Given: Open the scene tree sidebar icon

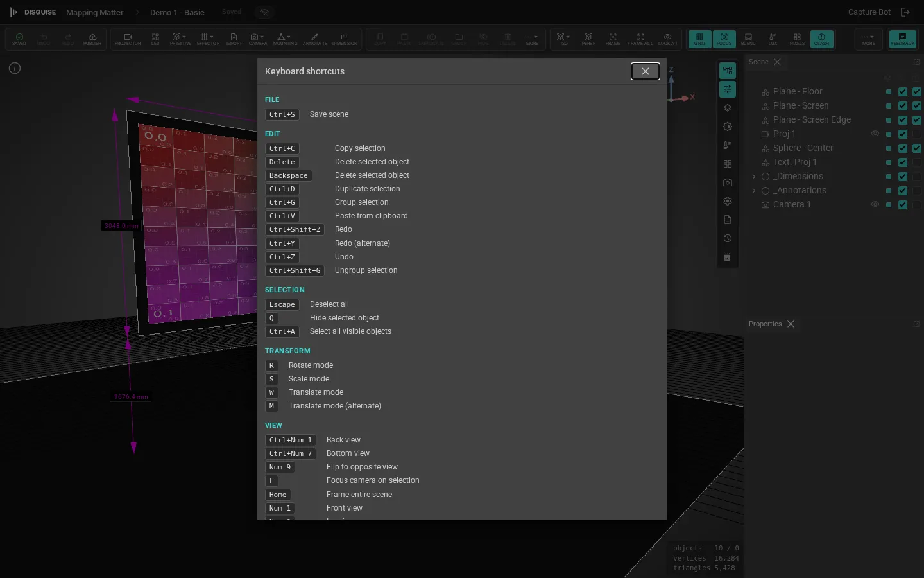Looking at the screenshot, I should pos(728,71).
